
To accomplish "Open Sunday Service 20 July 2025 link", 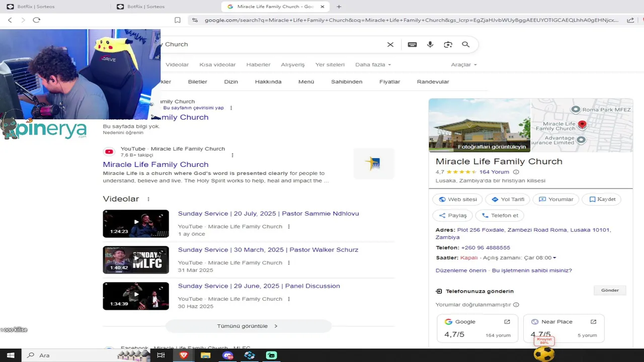I will [268, 214].
